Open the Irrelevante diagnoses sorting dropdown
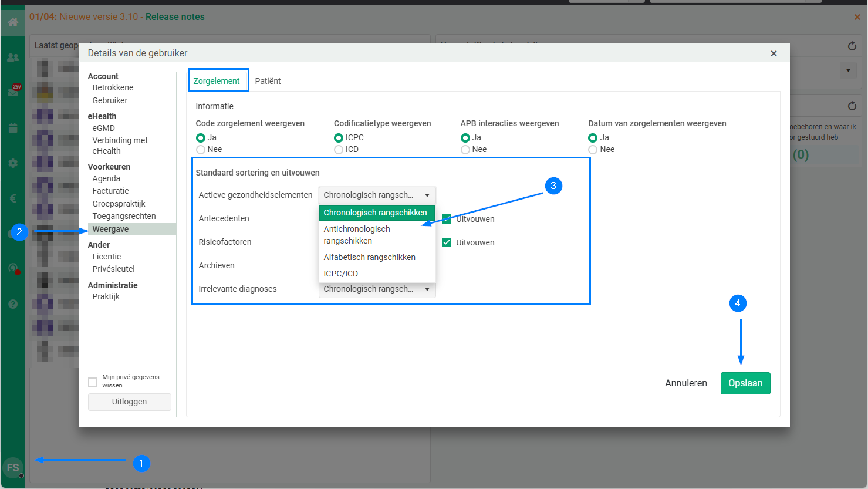The width and height of the screenshot is (868, 489). (377, 289)
